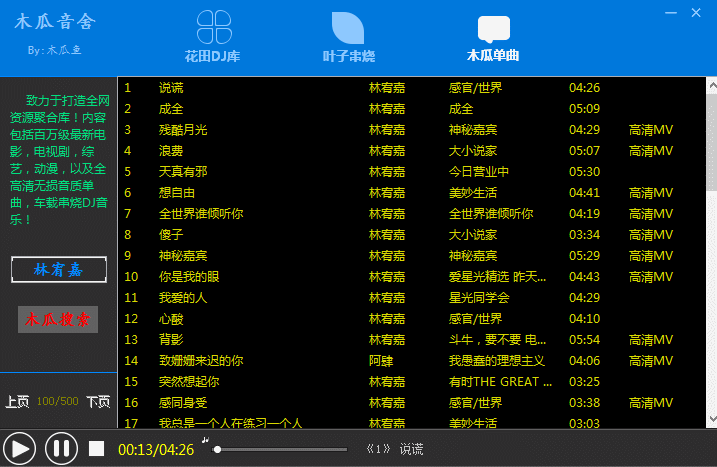Select the 木瓜单曲 speech bubble icon
This screenshot has width=717, height=467.
coord(493,28)
